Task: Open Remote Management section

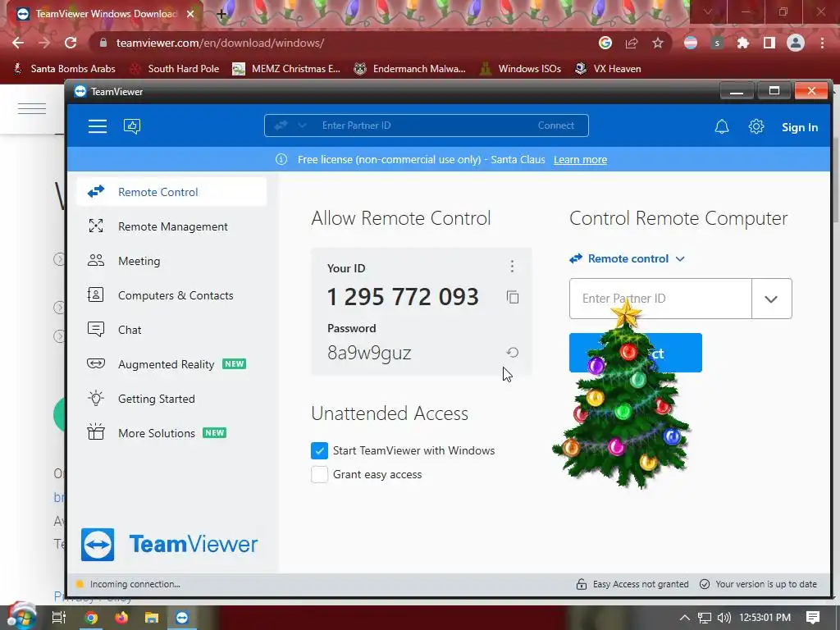Action: (171, 226)
